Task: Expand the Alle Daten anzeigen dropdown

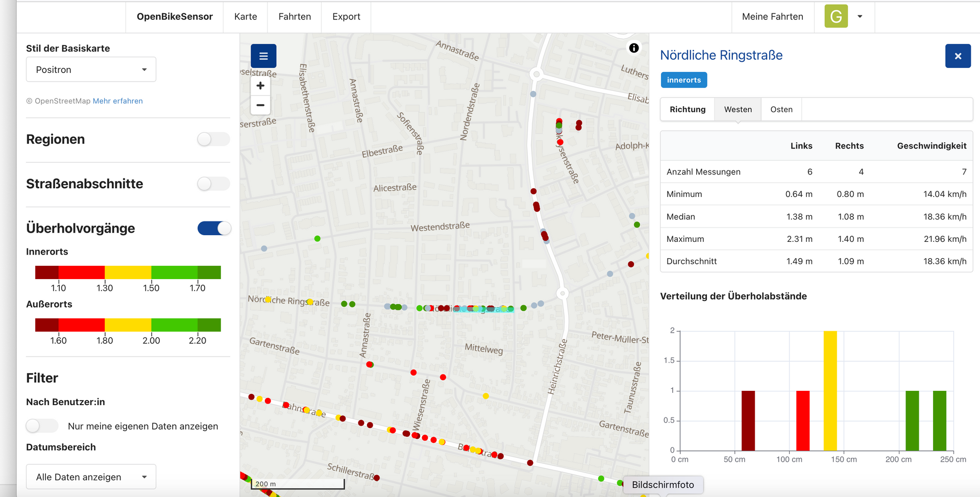Action: (91, 477)
